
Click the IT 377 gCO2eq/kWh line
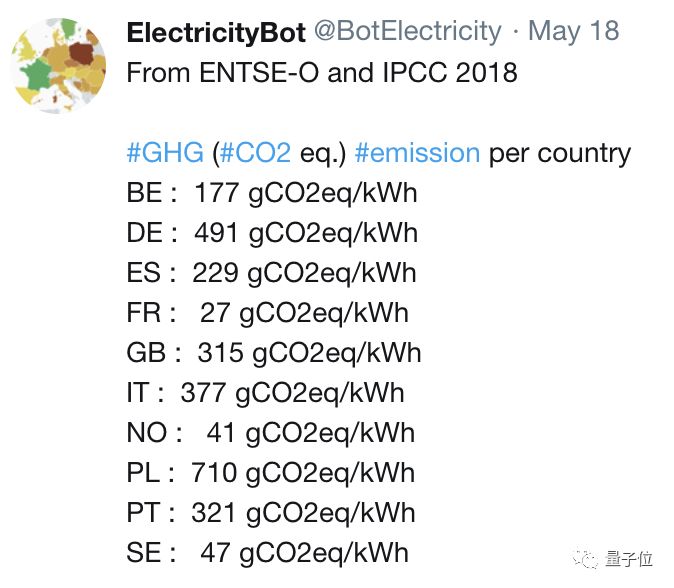point(266,393)
